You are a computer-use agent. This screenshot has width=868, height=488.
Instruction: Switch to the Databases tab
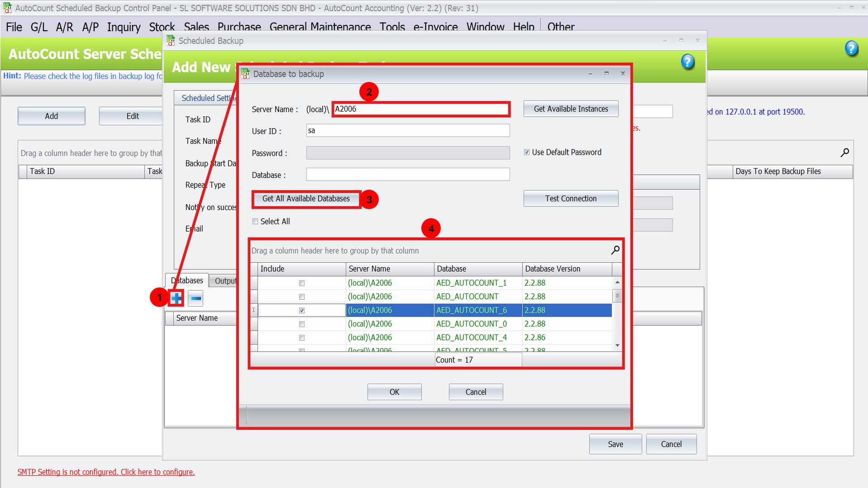click(x=187, y=281)
